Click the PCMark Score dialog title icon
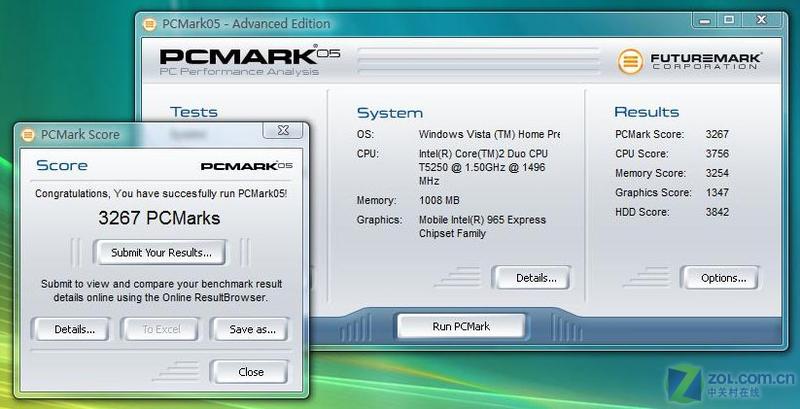The image size is (800, 409). pos(28,135)
